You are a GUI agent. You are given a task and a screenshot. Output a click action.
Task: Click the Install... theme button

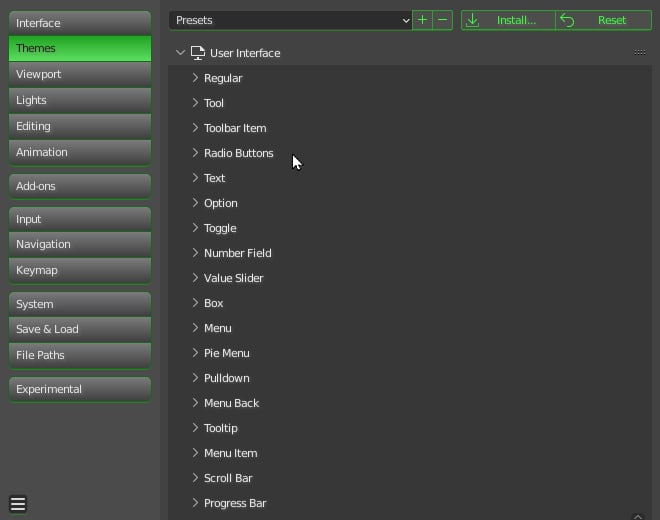(508, 20)
